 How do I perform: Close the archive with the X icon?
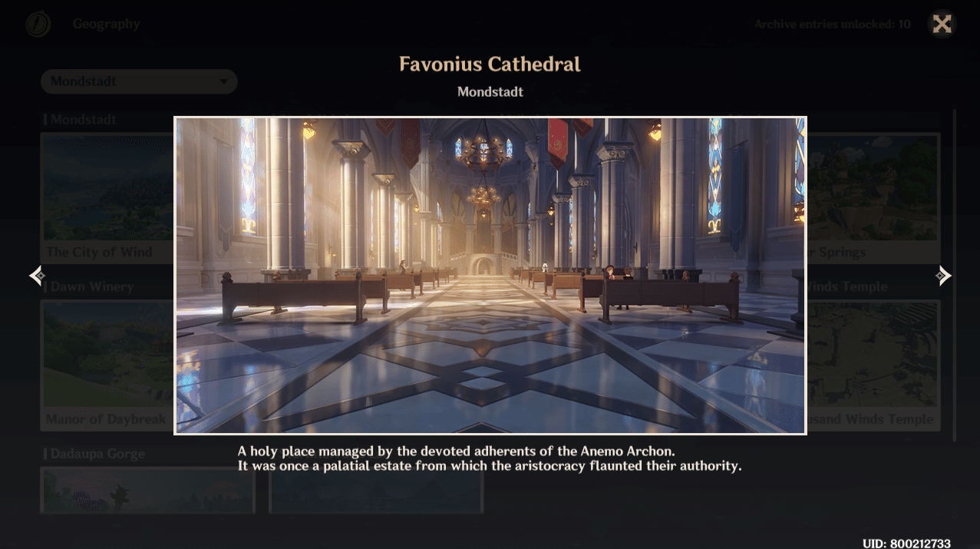coord(942,24)
